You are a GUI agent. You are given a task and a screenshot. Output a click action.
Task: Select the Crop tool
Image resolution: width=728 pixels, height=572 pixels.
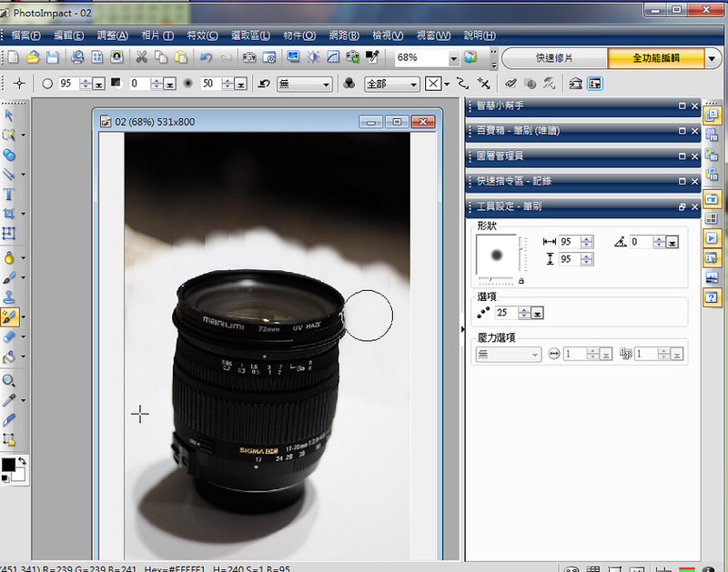tap(9, 214)
